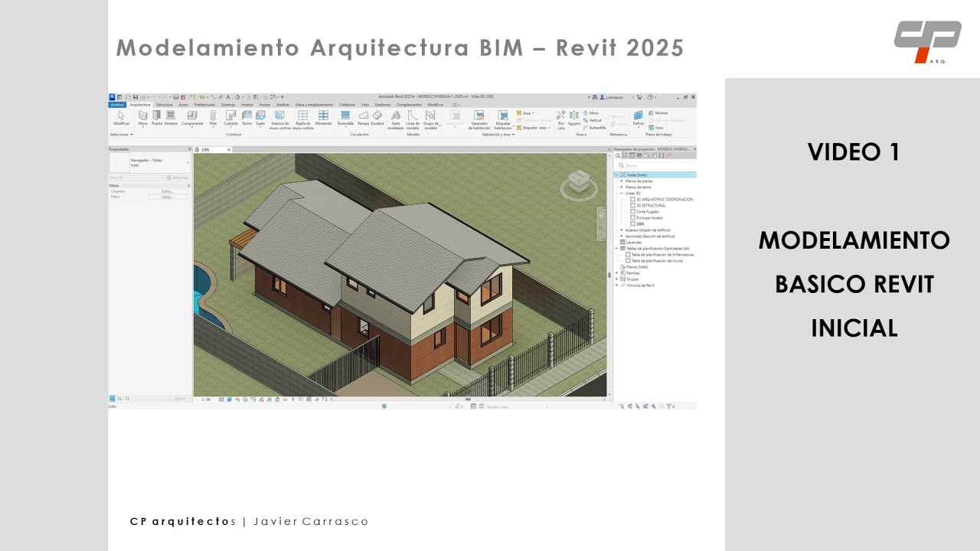Select the Sistema de muro cortina tool
980x551 pixels.
point(280,119)
